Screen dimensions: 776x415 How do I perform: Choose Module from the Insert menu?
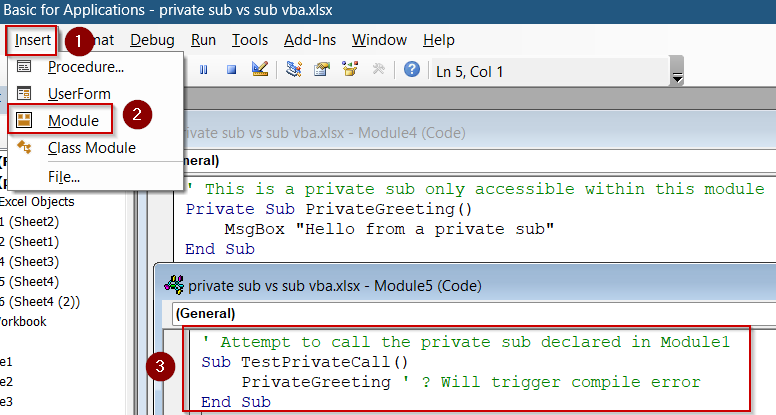pos(73,120)
